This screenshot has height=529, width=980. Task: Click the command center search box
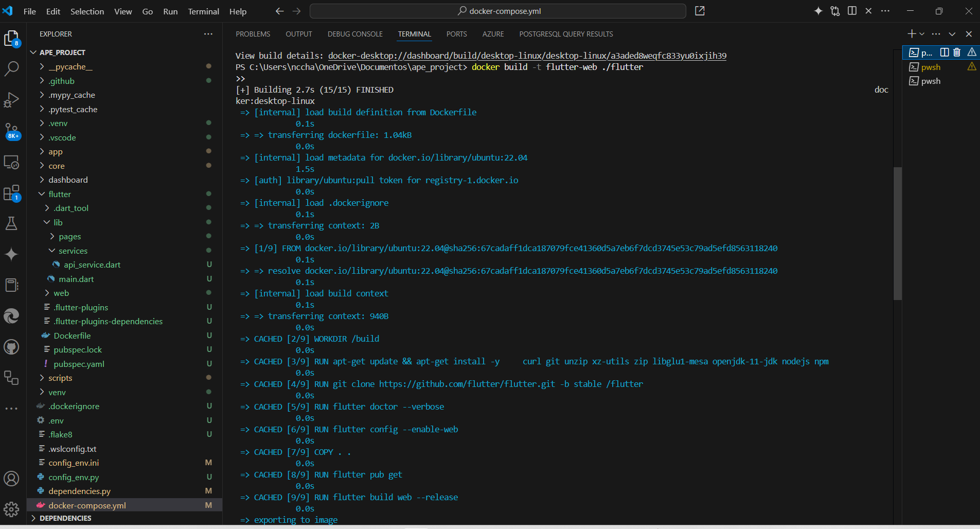498,11
